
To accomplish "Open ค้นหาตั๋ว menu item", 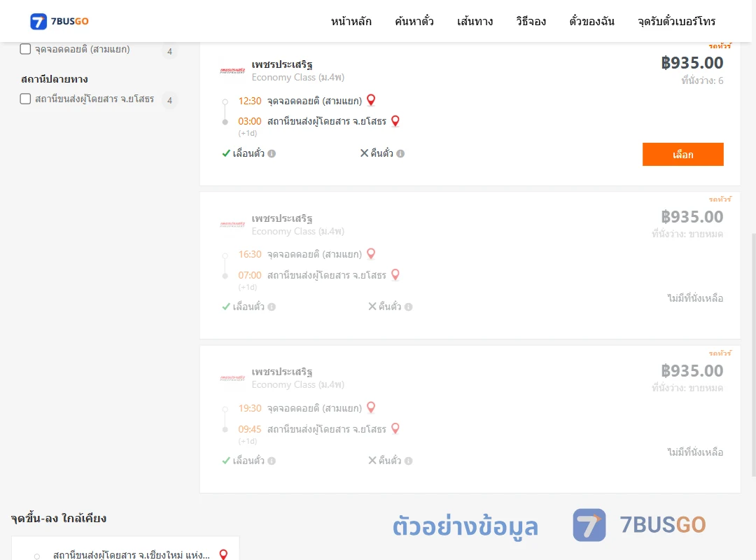I will [x=414, y=21].
